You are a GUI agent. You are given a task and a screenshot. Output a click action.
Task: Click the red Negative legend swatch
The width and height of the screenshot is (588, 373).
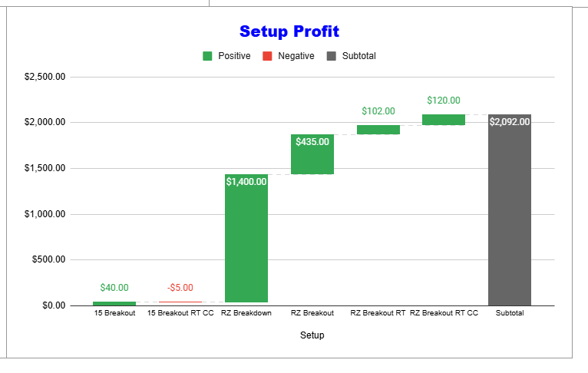click(267, 56)
